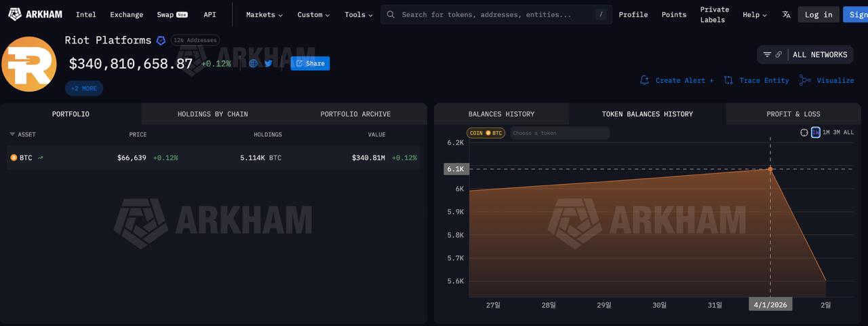This screenshot has height=326, width=868.
Task: Click the Create Alert bell icon
Action: (x=644, y=80)
